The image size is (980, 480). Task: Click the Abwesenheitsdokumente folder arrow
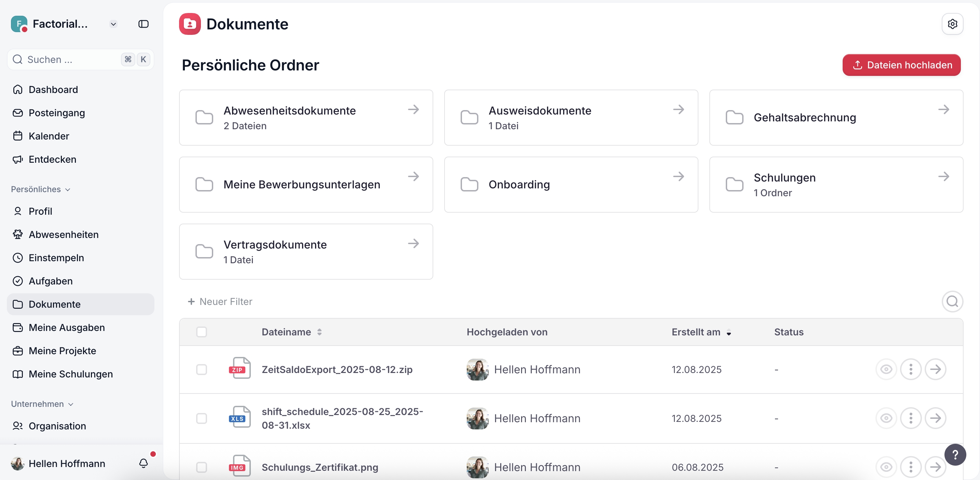[413, 110]
